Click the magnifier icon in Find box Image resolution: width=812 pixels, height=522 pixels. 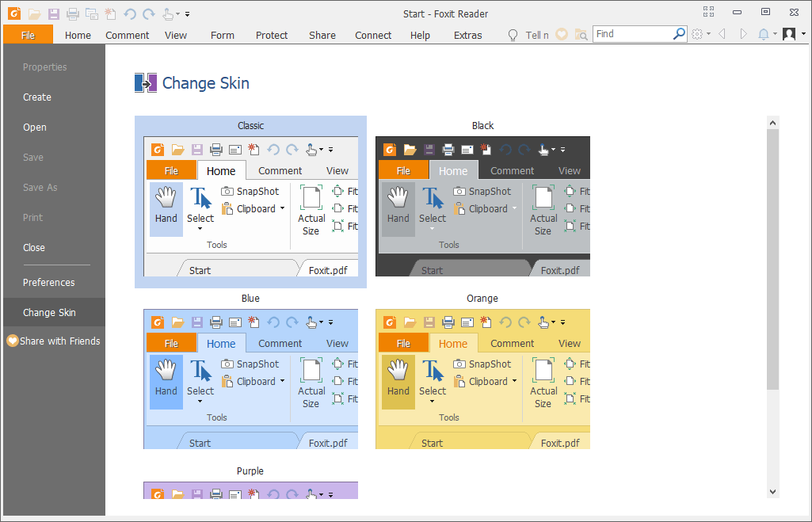click(x=679, y=33)
